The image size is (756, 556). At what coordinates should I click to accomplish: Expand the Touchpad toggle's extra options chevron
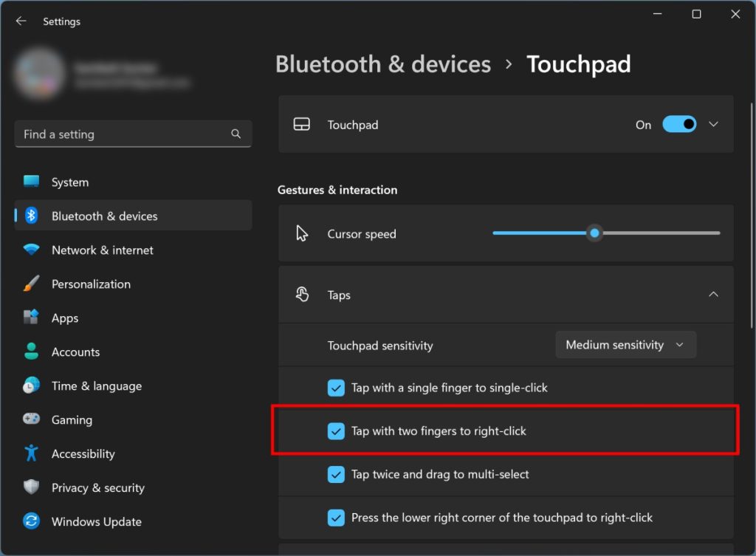coord(714,124)
